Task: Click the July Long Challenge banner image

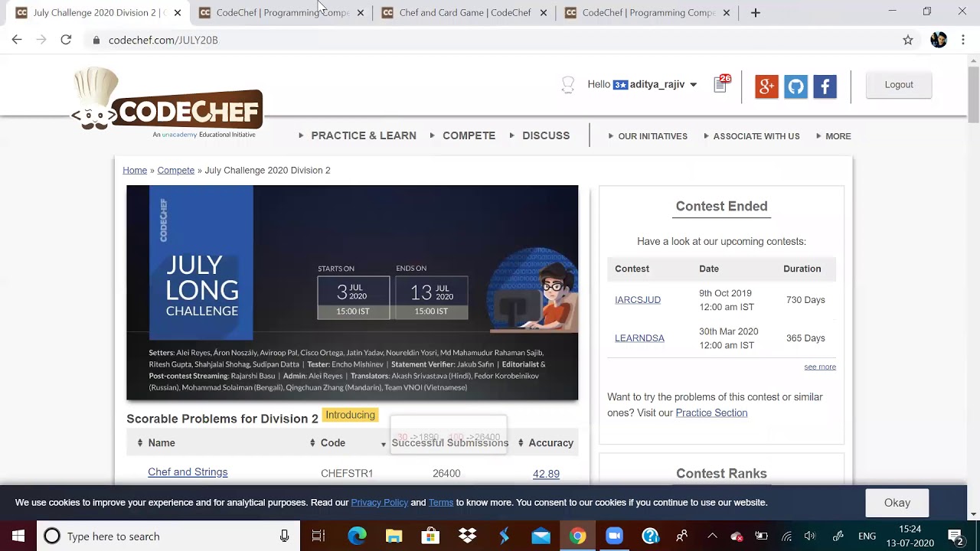Action: [x=352, y=292]
